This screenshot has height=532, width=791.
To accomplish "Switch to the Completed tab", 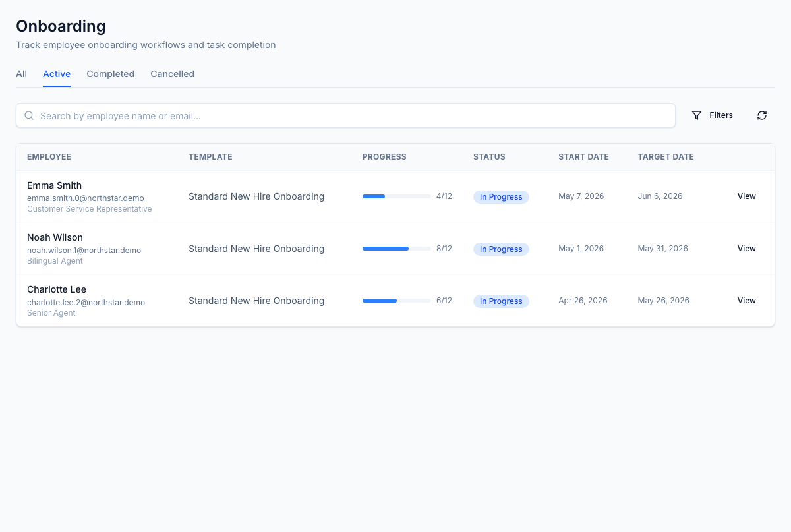I will point(110,74).
